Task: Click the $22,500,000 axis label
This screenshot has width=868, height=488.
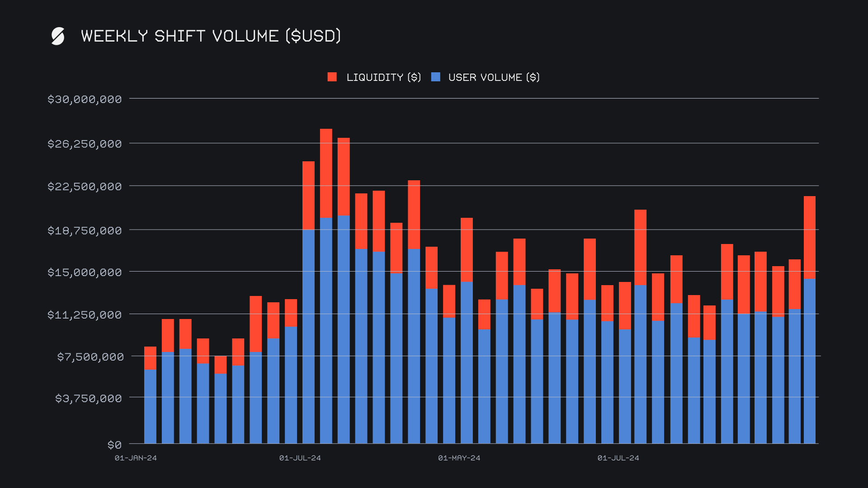Action: pos(85,187)
